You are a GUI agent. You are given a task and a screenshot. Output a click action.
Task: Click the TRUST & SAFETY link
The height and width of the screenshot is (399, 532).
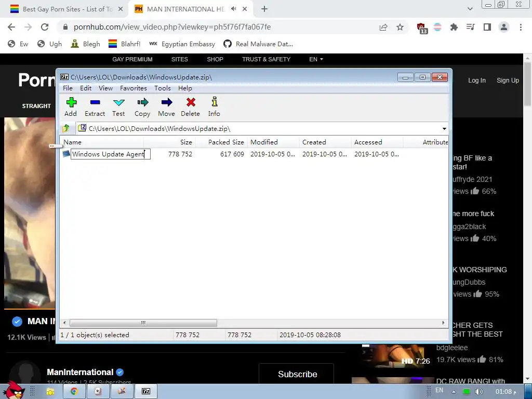tap(266, 59)
